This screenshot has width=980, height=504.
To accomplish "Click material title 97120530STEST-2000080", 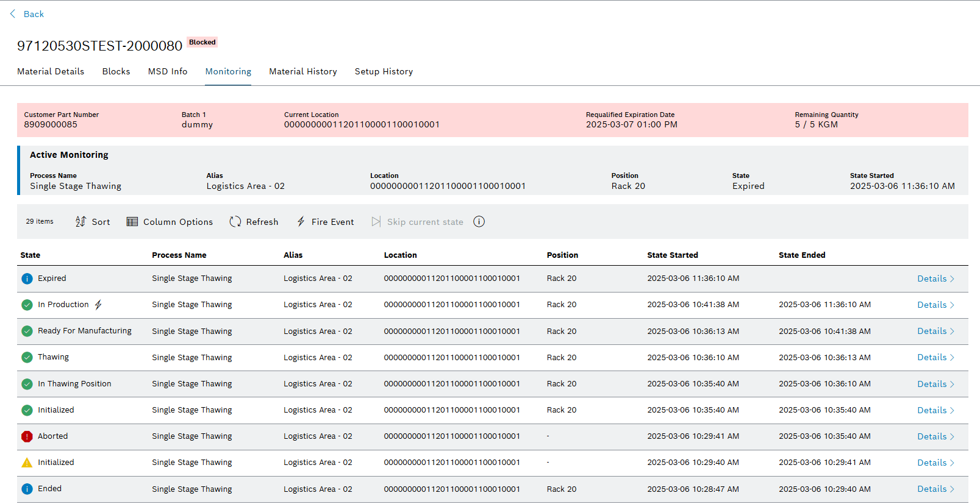I will tap(99, 46).
